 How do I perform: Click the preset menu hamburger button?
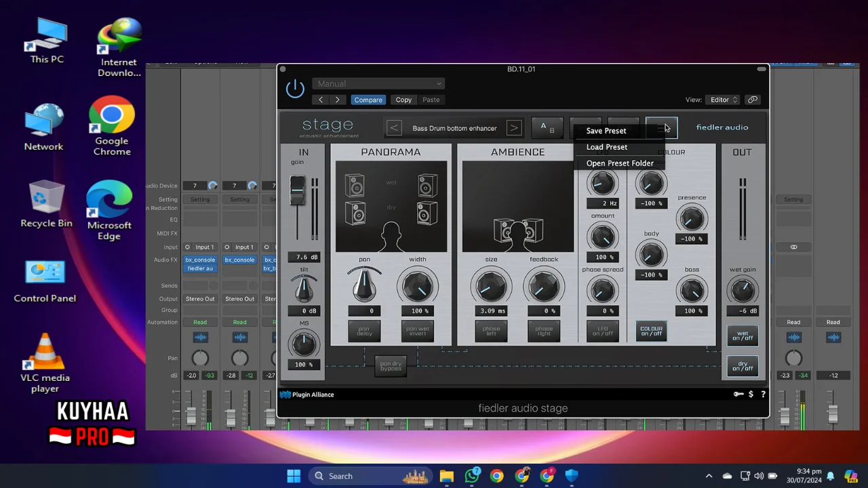click(x=661, y=127)
